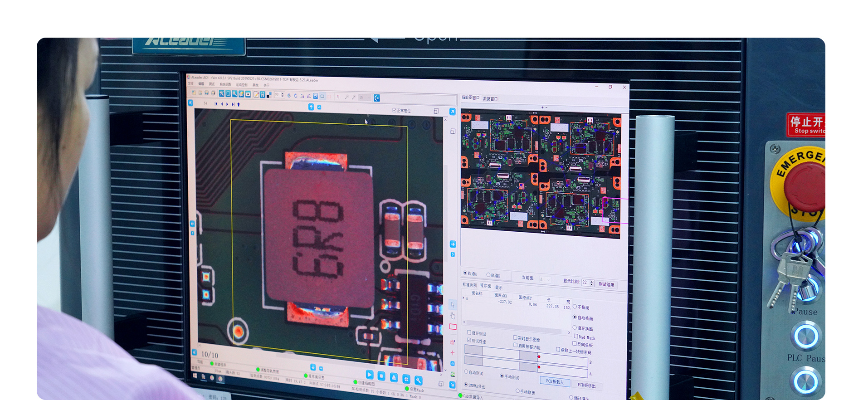Click the small blue chevron-down button below the image
The image size is (868, 400).
321,368
